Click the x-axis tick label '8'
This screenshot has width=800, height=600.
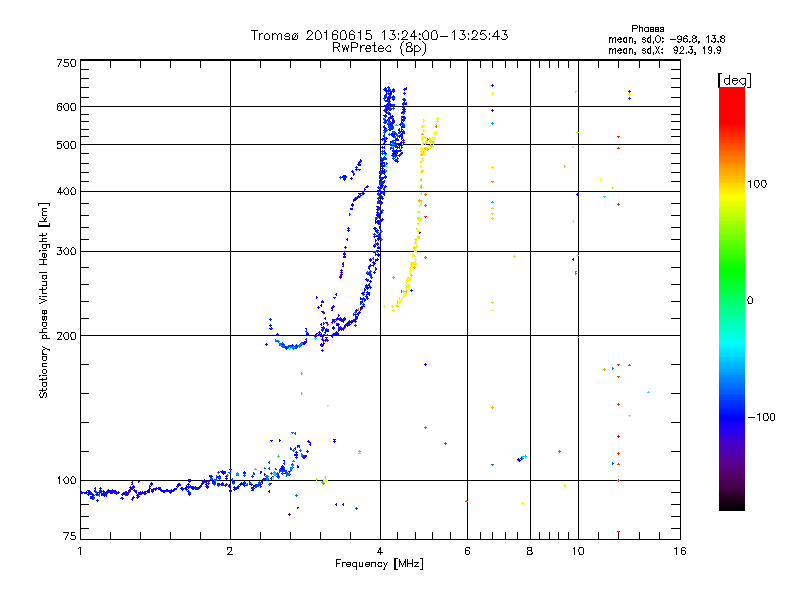click(530, 551)
